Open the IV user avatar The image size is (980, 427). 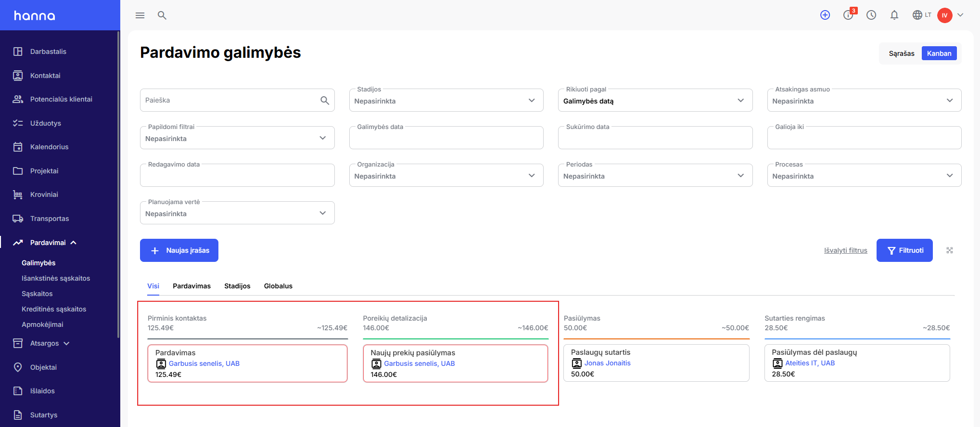(x=944, y=15)
